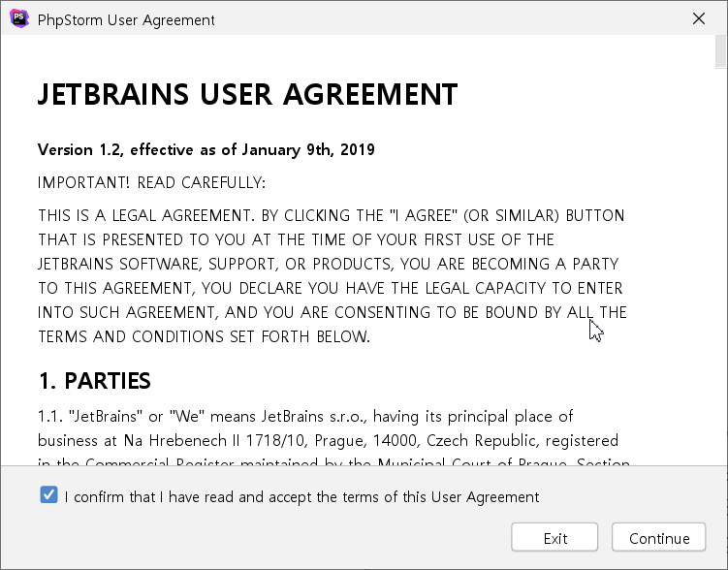
Task: Click the paragraph line starting '1.1. "JetBrains" or "We"'
Action: 305,417
